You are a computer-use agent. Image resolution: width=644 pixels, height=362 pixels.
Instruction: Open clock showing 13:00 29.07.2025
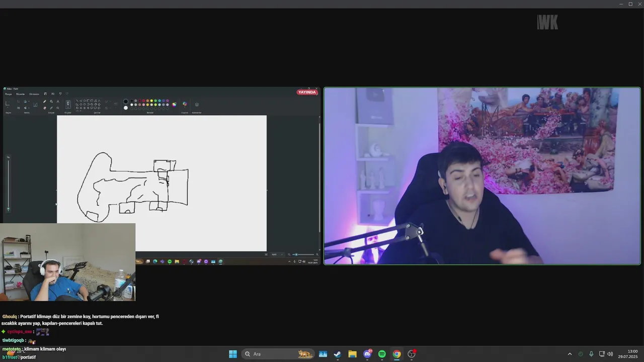click(x=629, y=354)
